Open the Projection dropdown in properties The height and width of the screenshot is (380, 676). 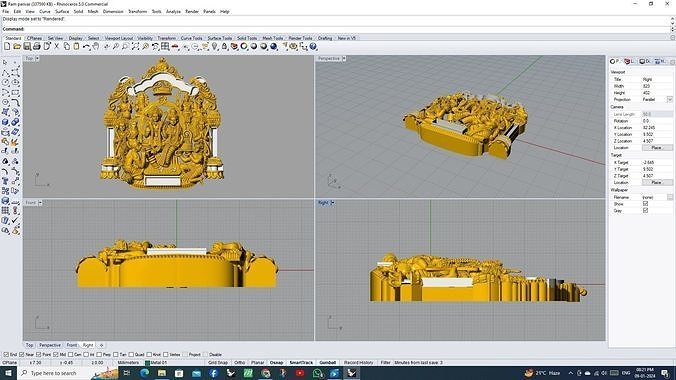669,99
